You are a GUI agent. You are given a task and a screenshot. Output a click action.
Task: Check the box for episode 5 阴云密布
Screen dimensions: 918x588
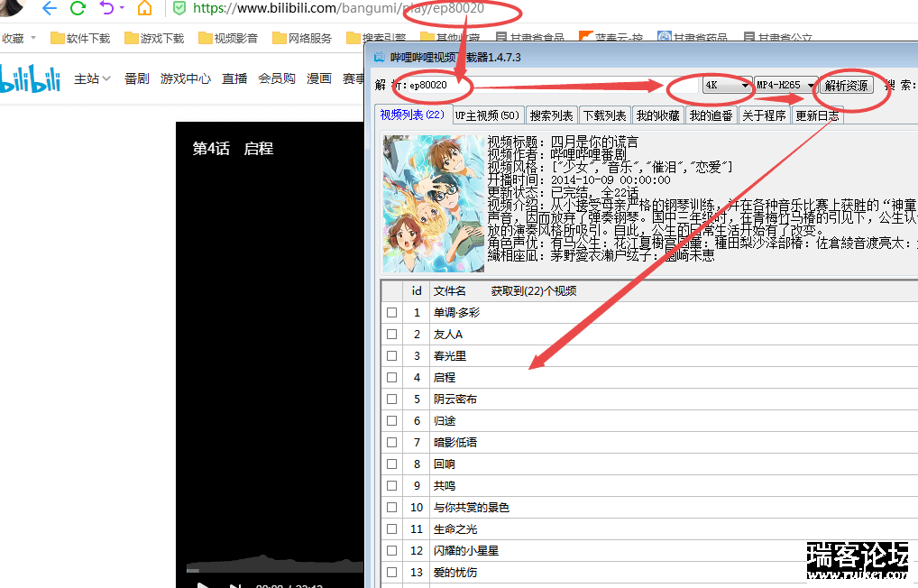pyautogui.click(x=391, y=400)
